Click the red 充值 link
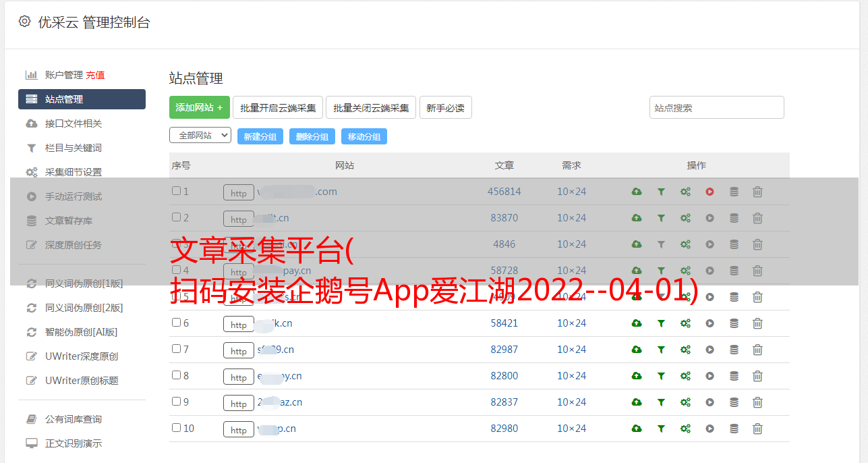Screen dimensions: 868x463 tap(95, 75)
